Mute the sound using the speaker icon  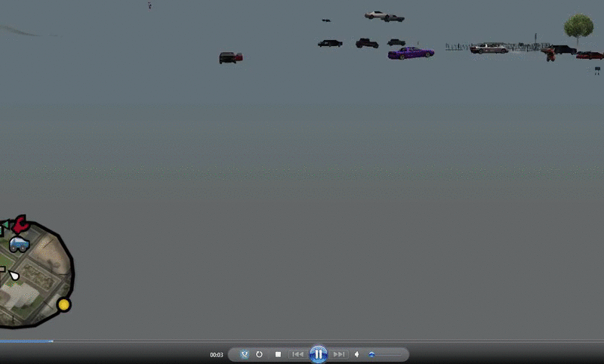(357, 354)
